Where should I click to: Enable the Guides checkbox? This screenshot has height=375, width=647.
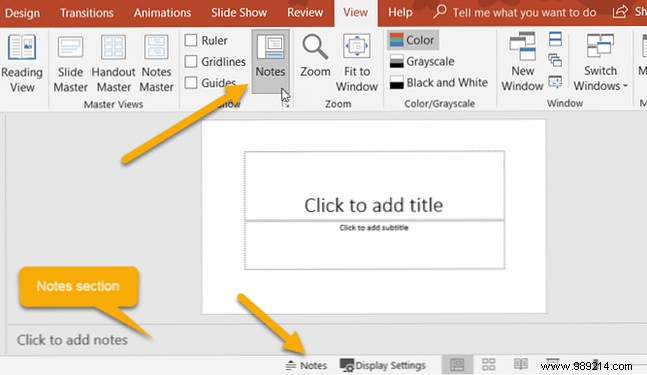point(191,83)
